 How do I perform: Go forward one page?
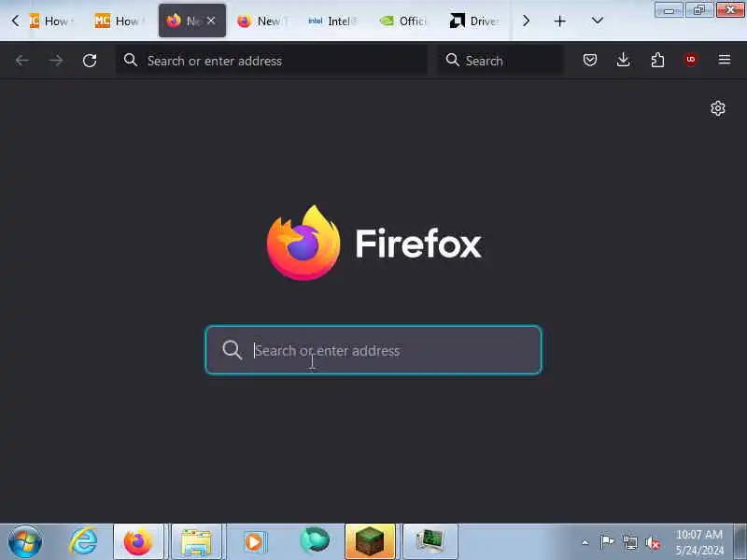pos(56,61)
